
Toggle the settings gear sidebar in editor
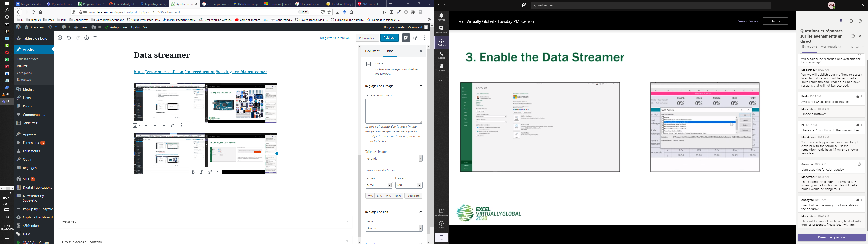pyautogui.click(x=406, y=38)
